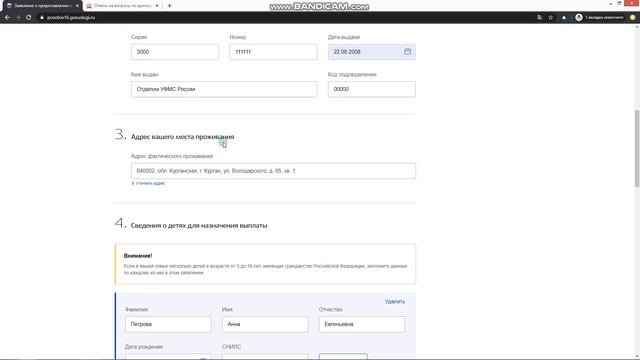Click the 'Дата выдачи' date field
Image resolution: width=640 pixels, height=360 pixels.
[371, 52]
